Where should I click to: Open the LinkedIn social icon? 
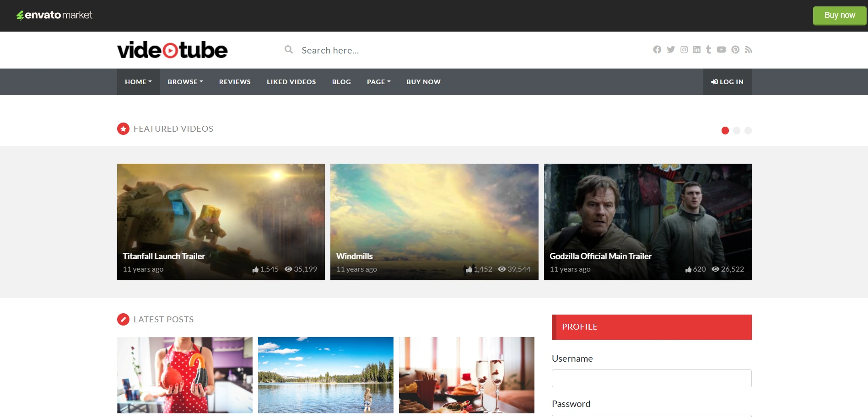[696, 49]
